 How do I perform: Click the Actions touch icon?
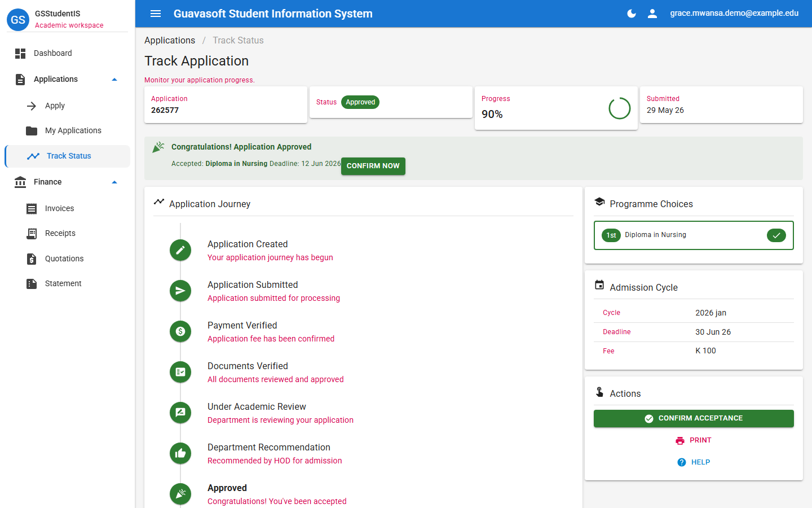coord(599,392)
